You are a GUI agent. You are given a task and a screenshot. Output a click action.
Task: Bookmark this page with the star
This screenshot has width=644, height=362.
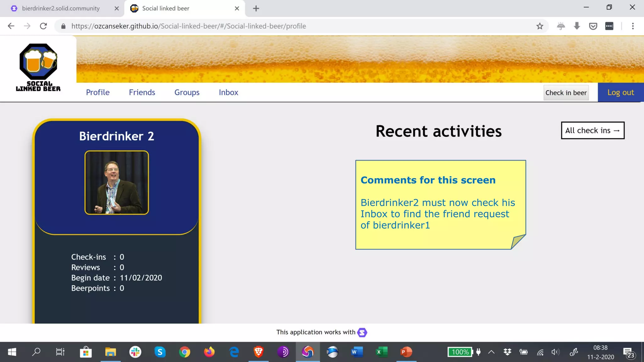point(540,26)
